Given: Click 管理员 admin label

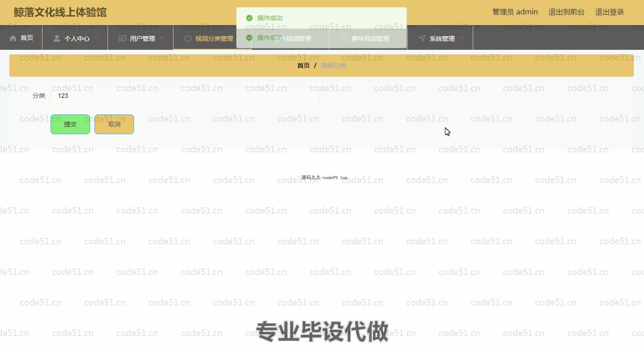Looking at the screenshot, I should (515, 12).
